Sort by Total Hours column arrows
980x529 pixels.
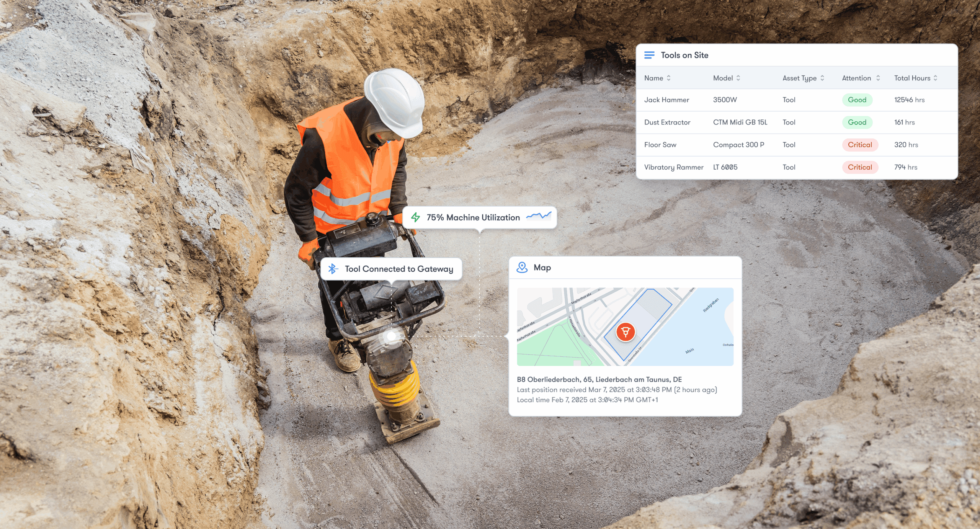(935, 78)
